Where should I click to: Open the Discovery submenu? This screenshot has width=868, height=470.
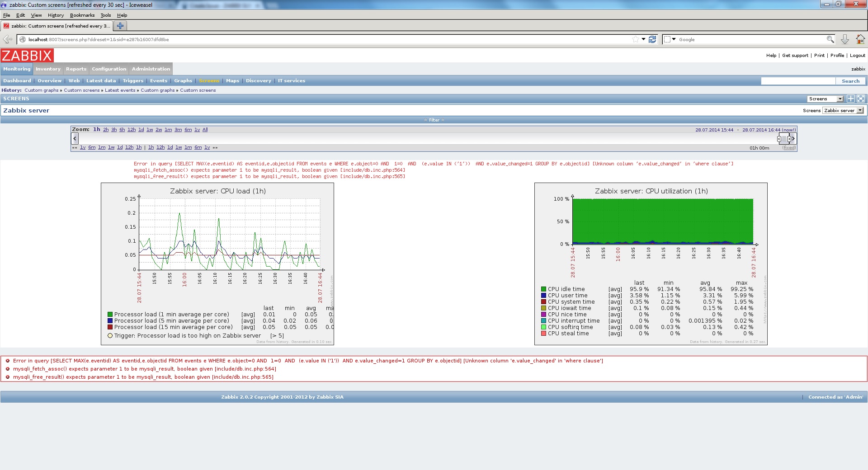click(259, 81)
